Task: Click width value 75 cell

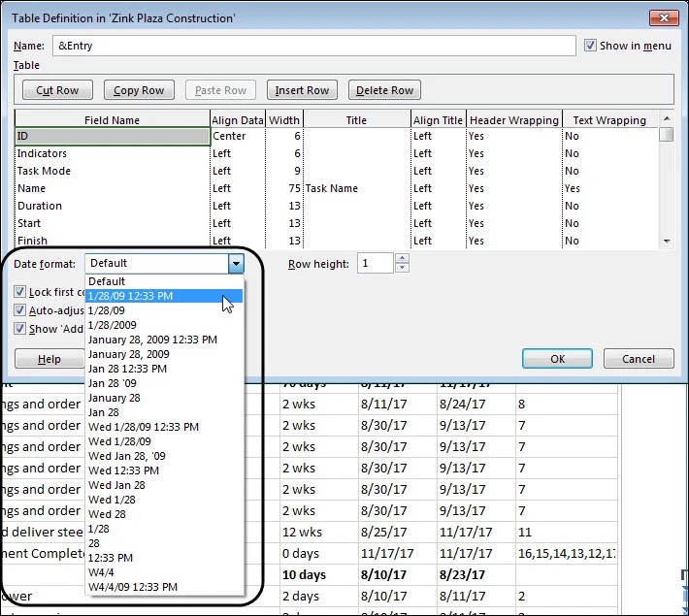Action: [x=284, y=188]
